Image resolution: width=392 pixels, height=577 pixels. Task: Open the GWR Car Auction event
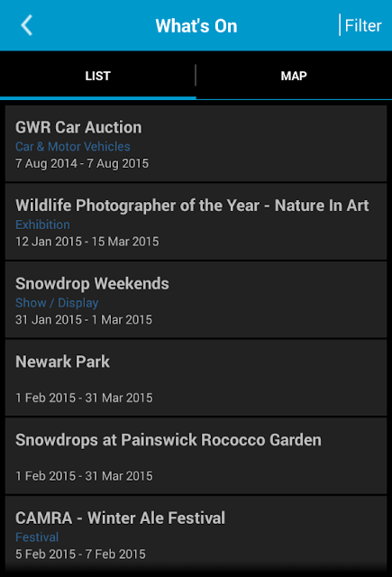[196, 143]
